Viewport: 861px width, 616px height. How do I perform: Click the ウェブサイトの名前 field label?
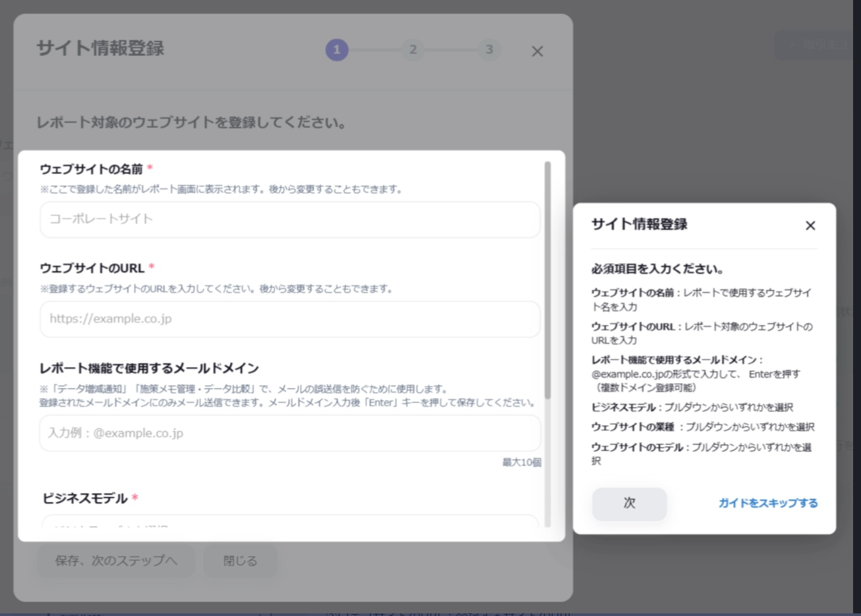[x=91, y=169]
